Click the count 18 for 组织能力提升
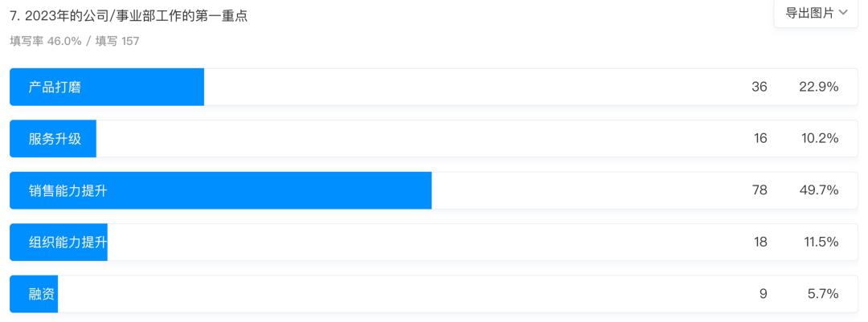This screenshot has width=868, height=322. click(759, 243)
